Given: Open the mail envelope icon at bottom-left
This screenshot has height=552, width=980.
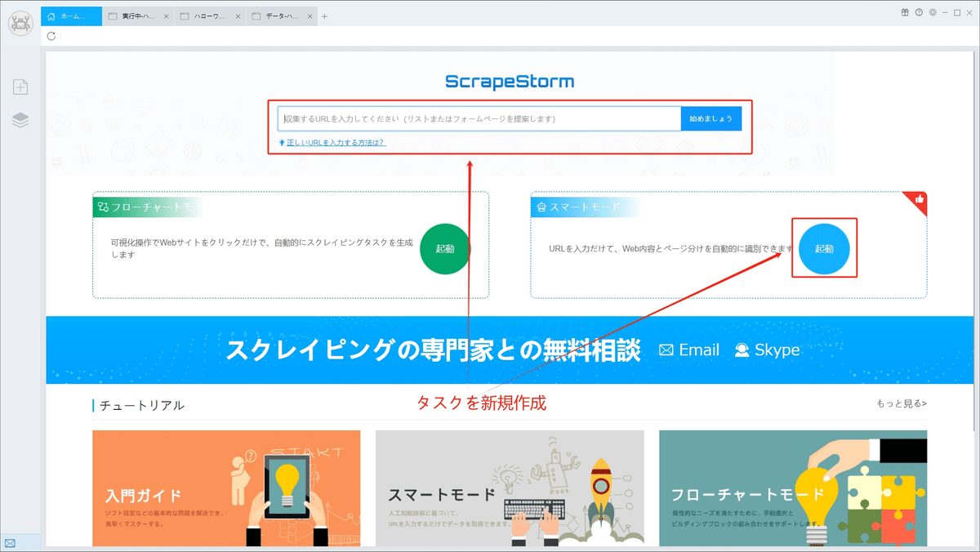Looking at the screenshot, I should point(10,542).
